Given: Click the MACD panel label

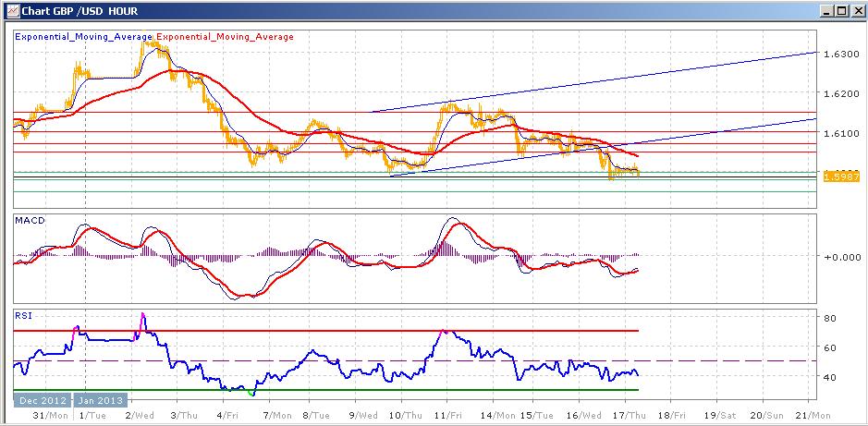Looking at the screenshot, I should click(31, 220).
